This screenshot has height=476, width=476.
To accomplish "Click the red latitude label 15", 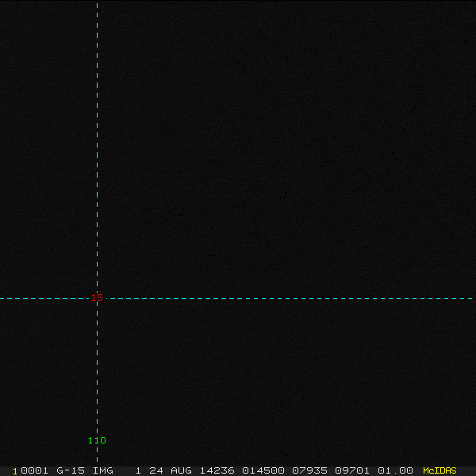I will click(97, 297).
